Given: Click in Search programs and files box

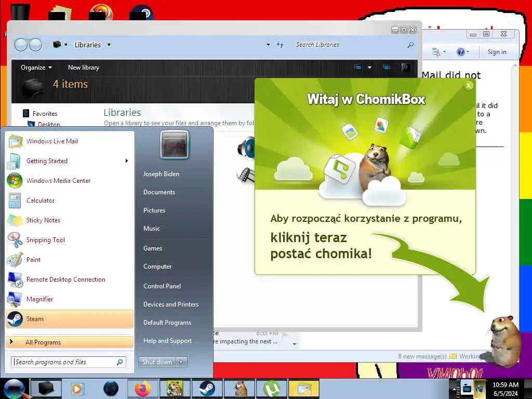Looking at the screenshot, I should pyautogui.click(x=69, y=362).
